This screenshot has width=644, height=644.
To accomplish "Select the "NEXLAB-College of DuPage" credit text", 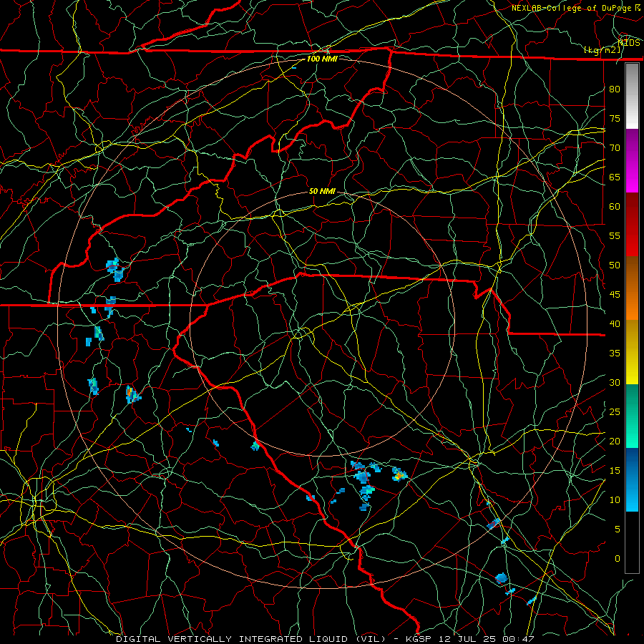I will tap(572, 8).
